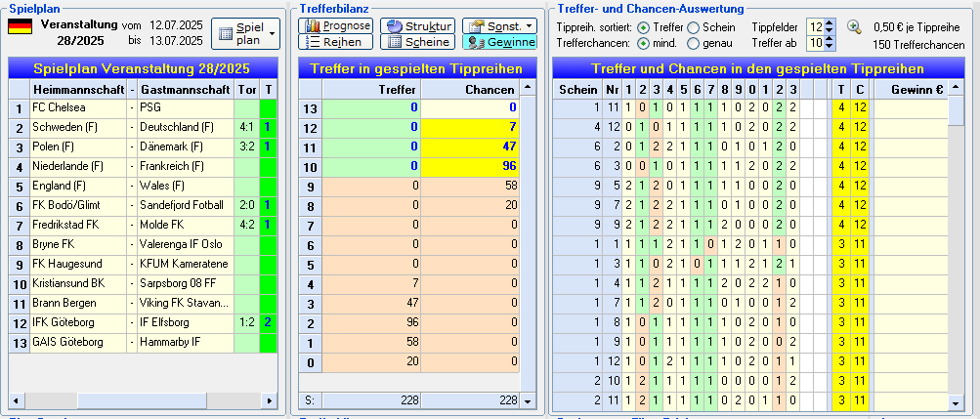Sort Tippreihen by Schein

693,27
